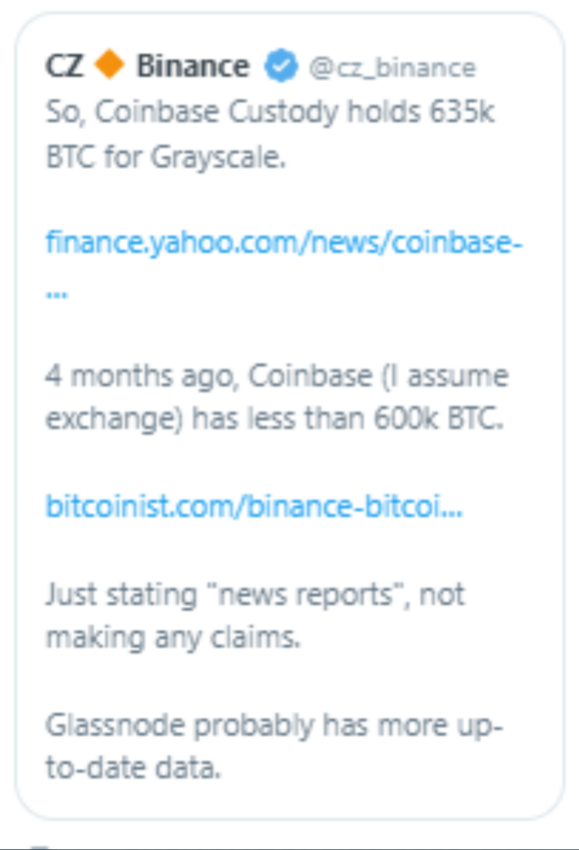Click the blue verified checkmark badge

click(281, 66)
